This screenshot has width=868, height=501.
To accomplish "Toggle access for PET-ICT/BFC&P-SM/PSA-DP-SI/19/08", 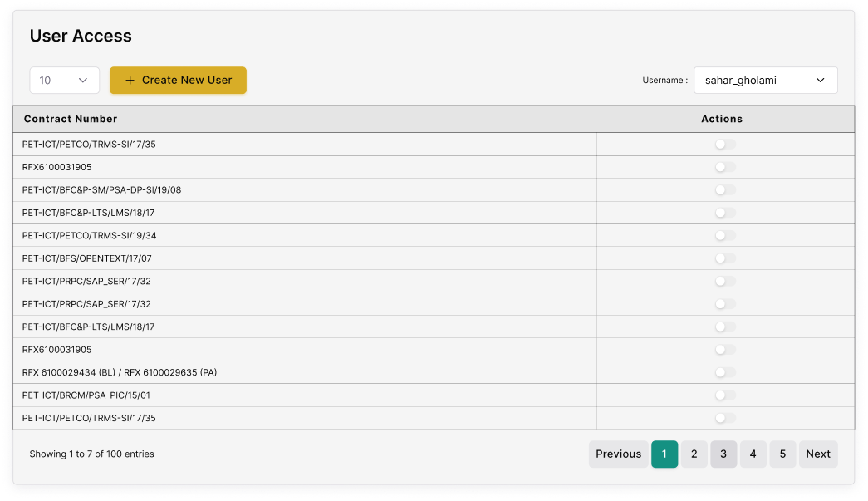I will pyautogui.click(x=725, y=190).
